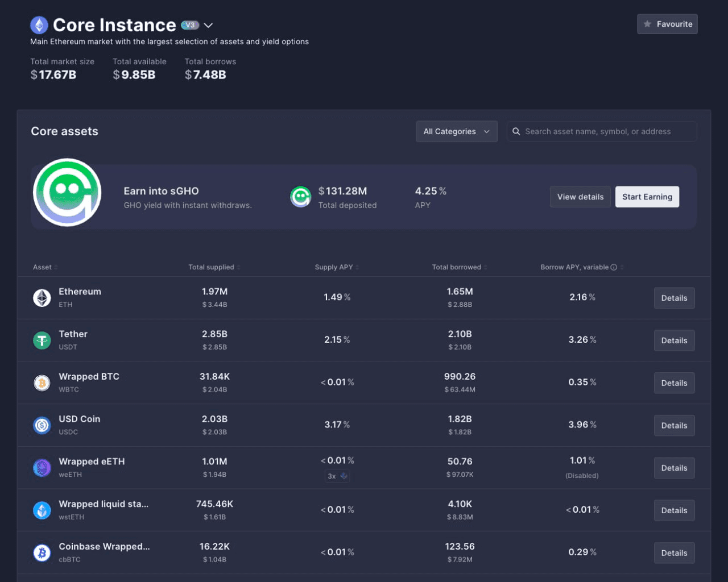The height and width of the screenshot is (582, 728).
Task: Open Details for Coinbase Wrapped row
Action: pos(674,552)
